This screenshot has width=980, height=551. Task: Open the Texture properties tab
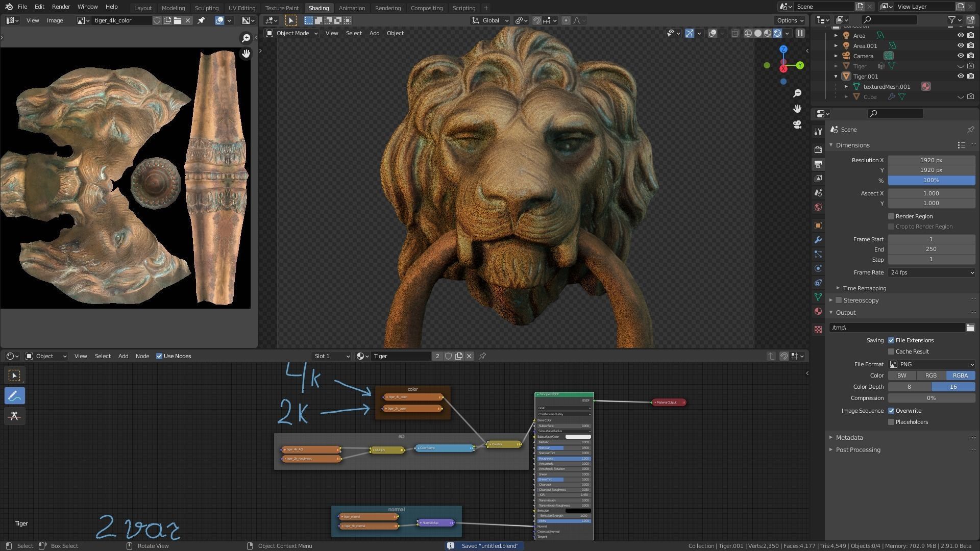click(x=818, y=330)
